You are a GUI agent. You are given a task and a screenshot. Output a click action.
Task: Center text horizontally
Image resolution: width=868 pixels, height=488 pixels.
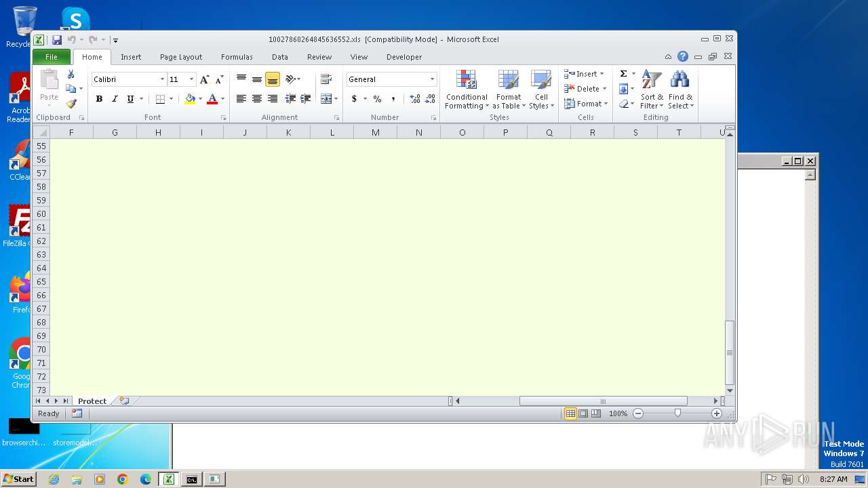point(256,99)
